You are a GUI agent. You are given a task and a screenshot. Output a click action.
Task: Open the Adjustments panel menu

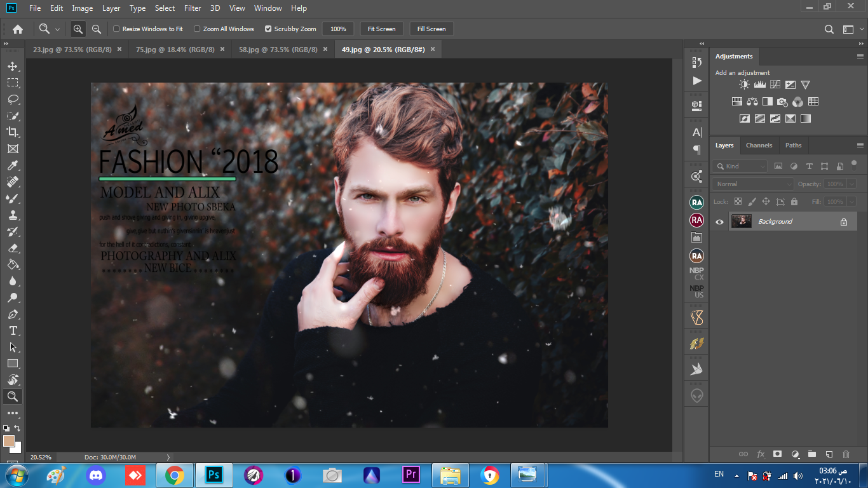[860, 57]
